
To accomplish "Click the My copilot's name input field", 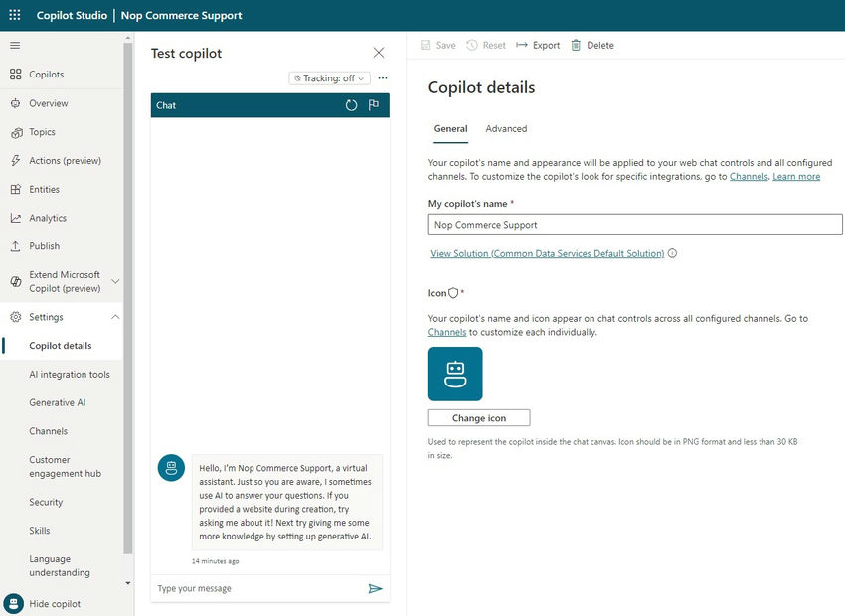I will pos(635,225).
